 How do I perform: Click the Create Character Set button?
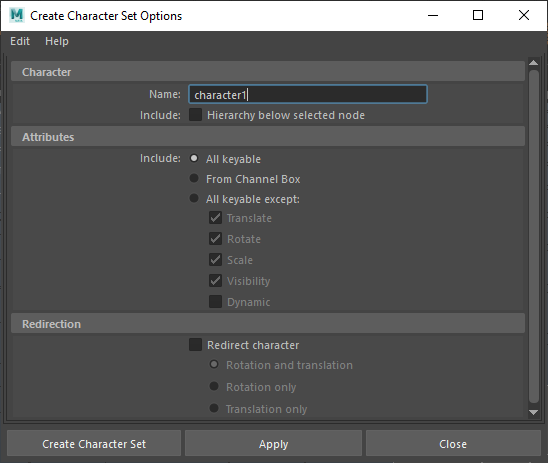(x=94, y=443)
